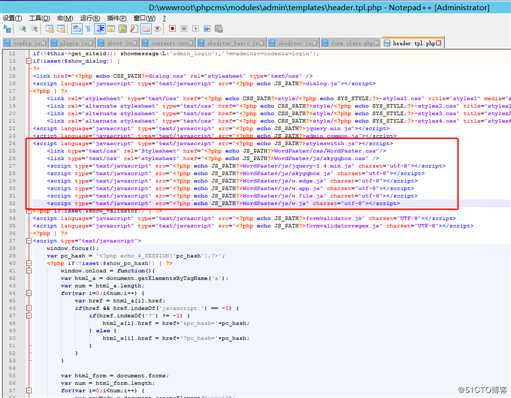Open the User Defined Language icon
511x398 pixels.
click(x=111, y=29)
